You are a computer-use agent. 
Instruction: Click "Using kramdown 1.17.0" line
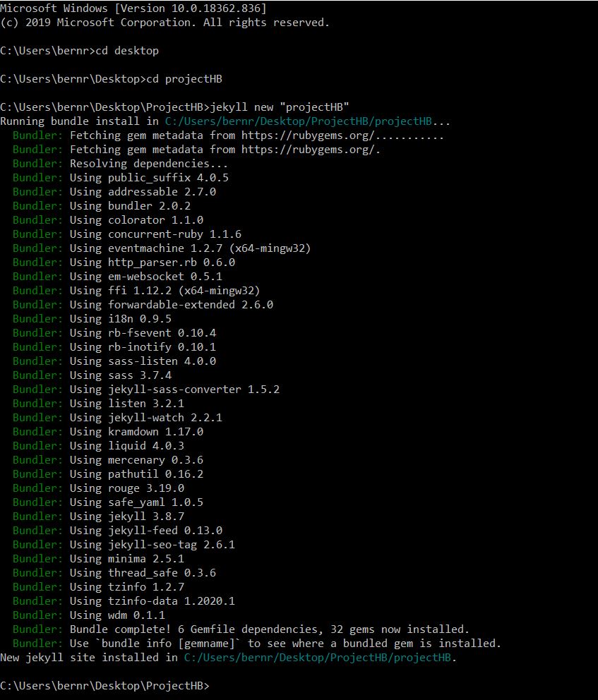(x=108, y=432)
